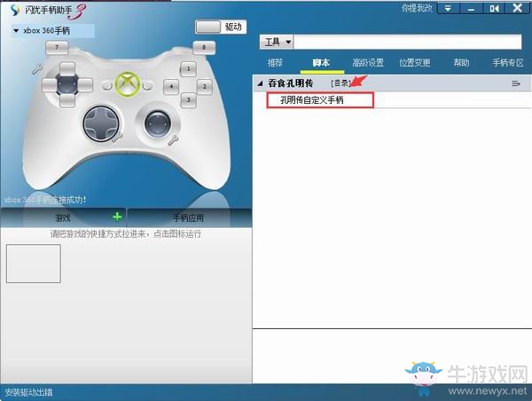This screenshot has width=532, height=401.
Task: Click the D-pad down direction
Action: (67, 100)
